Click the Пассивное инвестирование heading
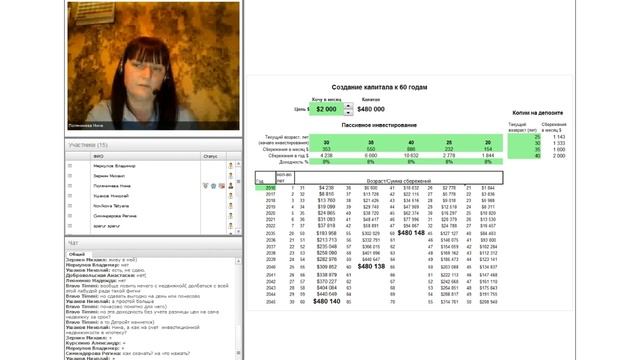 [x=379, y=125]
